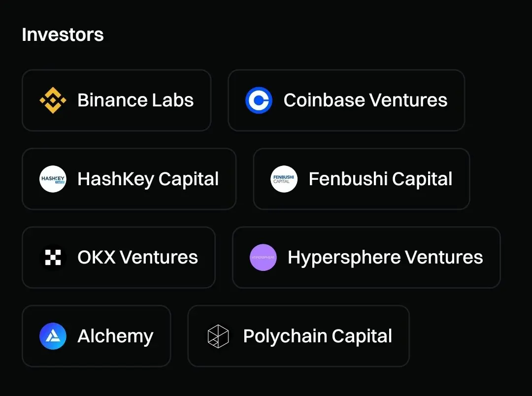Image resolution: width=532 pixels, height=396 pixels.
Task: Open the OKX Ventures card
Action: pos(119,257)
